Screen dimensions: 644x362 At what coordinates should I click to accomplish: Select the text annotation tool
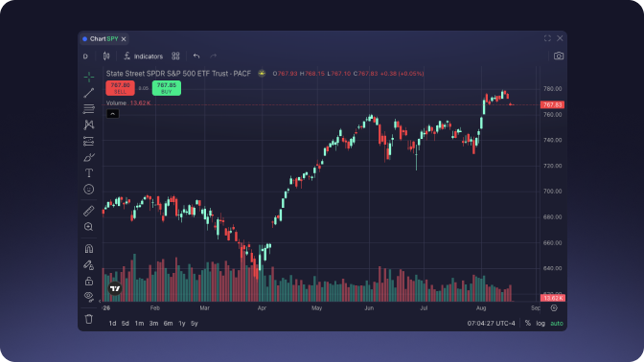[x=89, y=173]
